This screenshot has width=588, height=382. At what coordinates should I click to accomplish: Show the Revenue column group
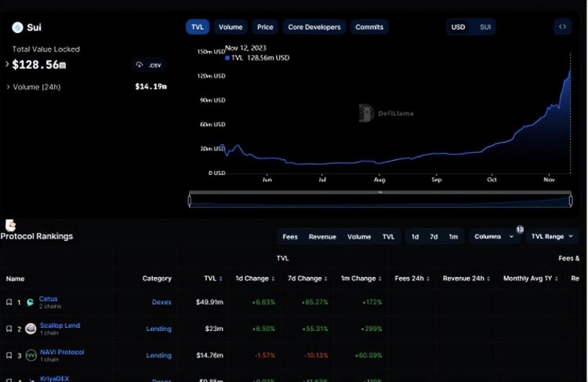pyautogui.click(x=322, y=237)
